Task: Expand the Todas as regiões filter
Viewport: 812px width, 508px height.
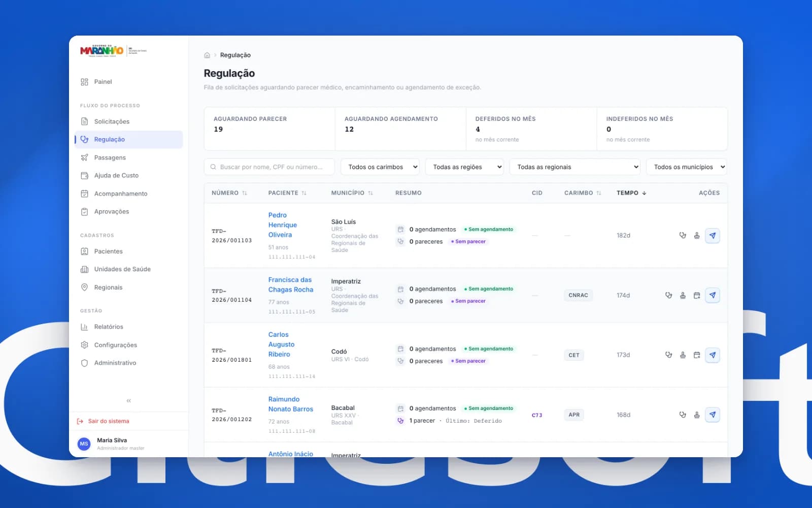Action: pos(464,167)
